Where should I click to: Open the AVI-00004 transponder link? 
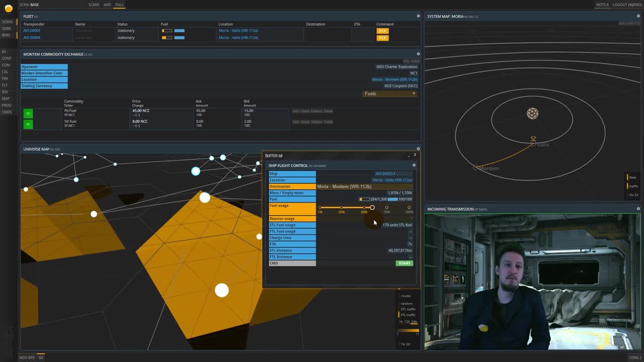(x=32, y=37)
